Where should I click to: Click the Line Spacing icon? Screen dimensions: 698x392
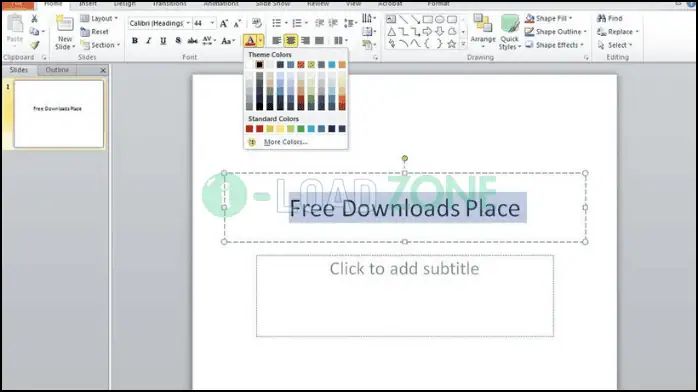[x=350, y=23]
